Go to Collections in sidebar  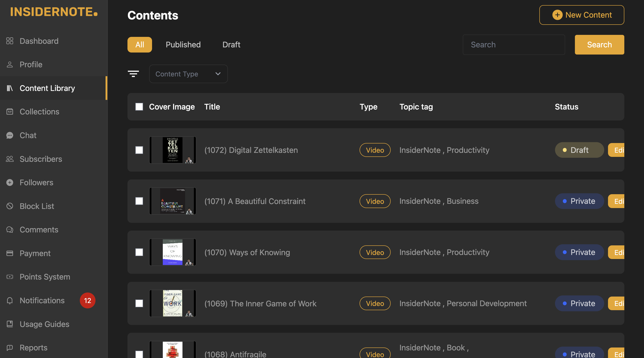[x=54, y=112]
